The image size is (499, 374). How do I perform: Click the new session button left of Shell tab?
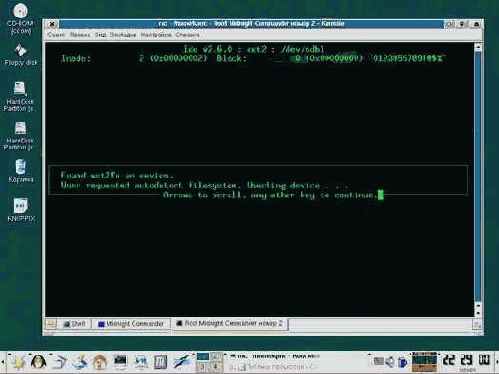[51, 324]
